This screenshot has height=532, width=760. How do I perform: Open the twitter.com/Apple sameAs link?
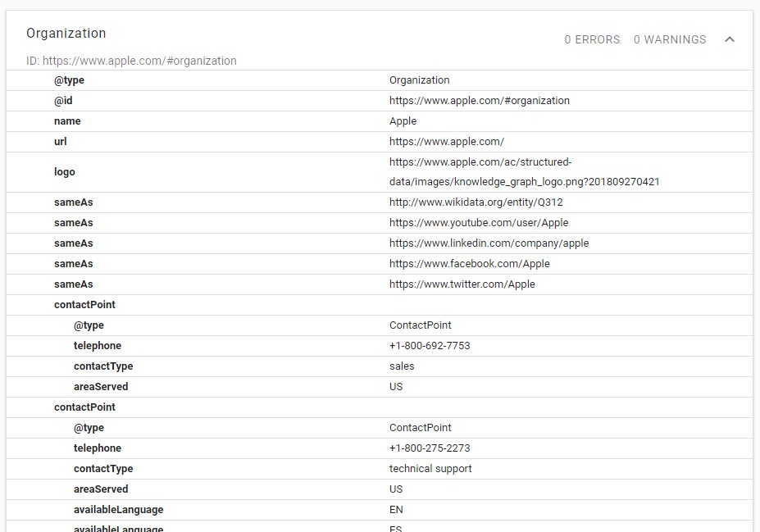(462, 284)
